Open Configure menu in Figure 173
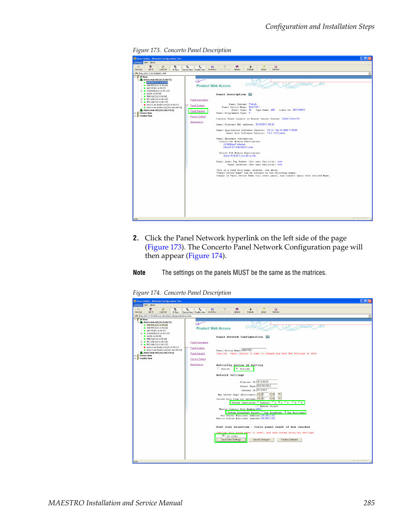The image size is (411, 532). (138, 62)
